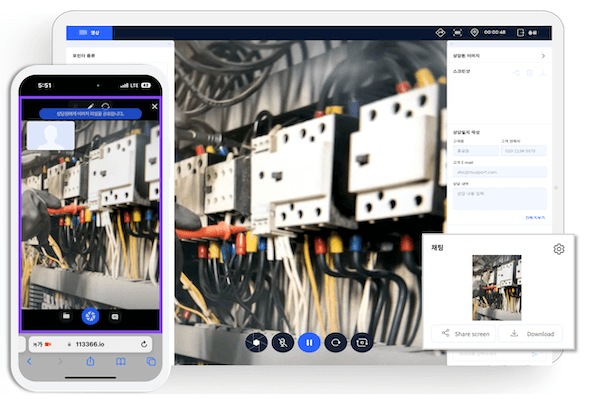This screenshot has height=399, width=600.
Task: Click the diamond swap icon in top bar
Action: click(x=440, y=33)
